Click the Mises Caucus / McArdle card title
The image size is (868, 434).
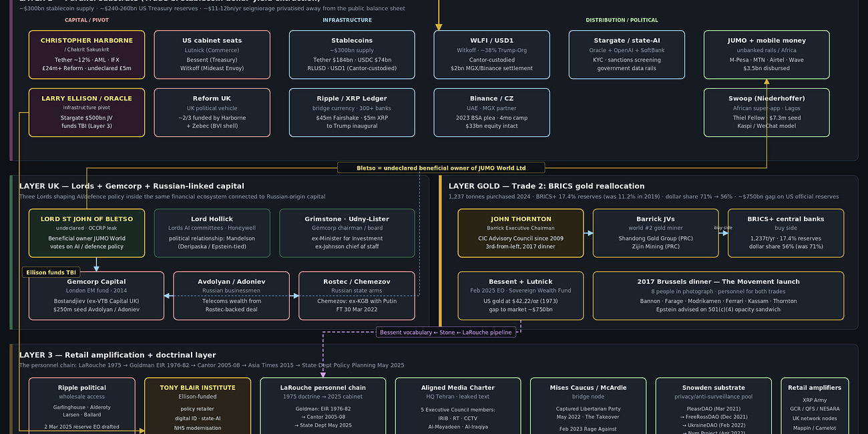(x=588, y=387)
